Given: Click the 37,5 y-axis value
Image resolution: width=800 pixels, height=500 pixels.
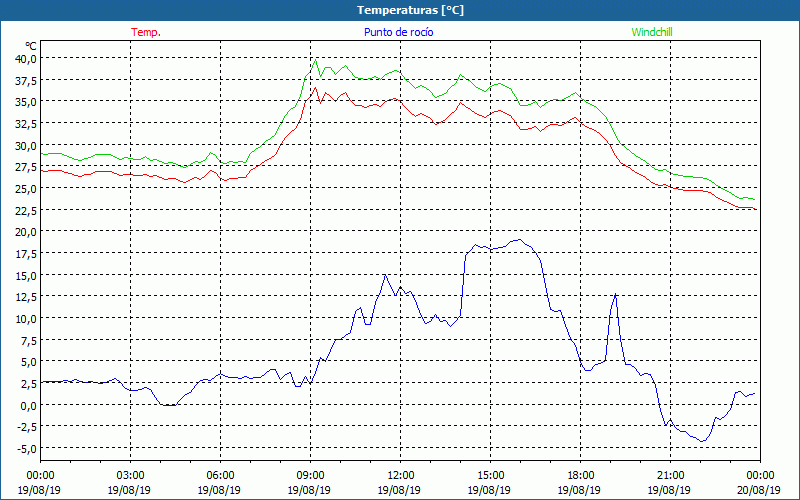Looking at the screenshot, I should coord(26,80).
